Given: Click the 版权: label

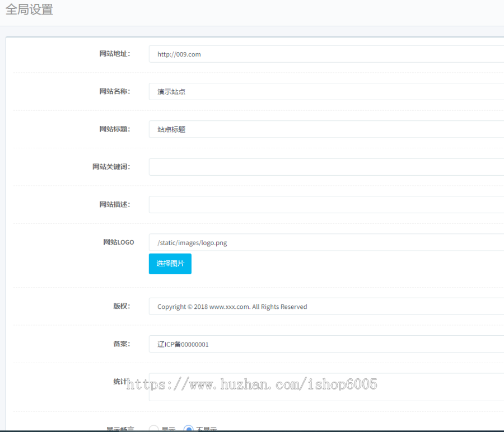Looking at the screenshot, I should [x=122, y=306].
